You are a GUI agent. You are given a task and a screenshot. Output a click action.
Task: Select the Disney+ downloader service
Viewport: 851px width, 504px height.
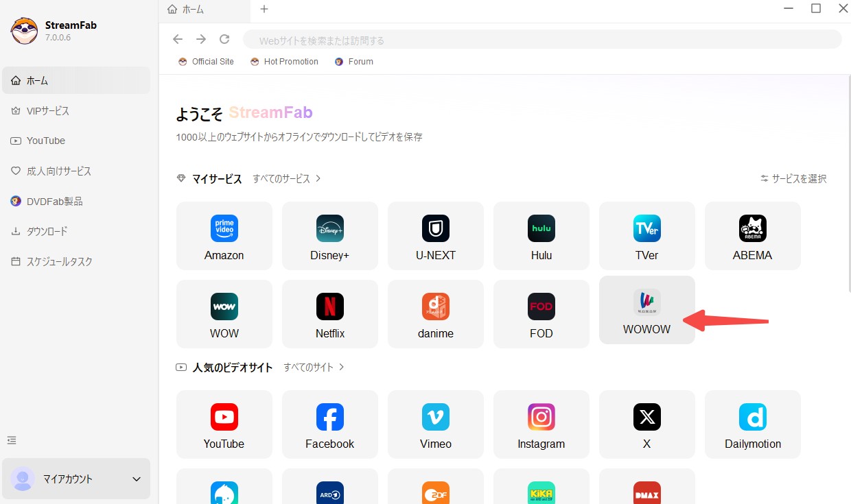[329, 236]
